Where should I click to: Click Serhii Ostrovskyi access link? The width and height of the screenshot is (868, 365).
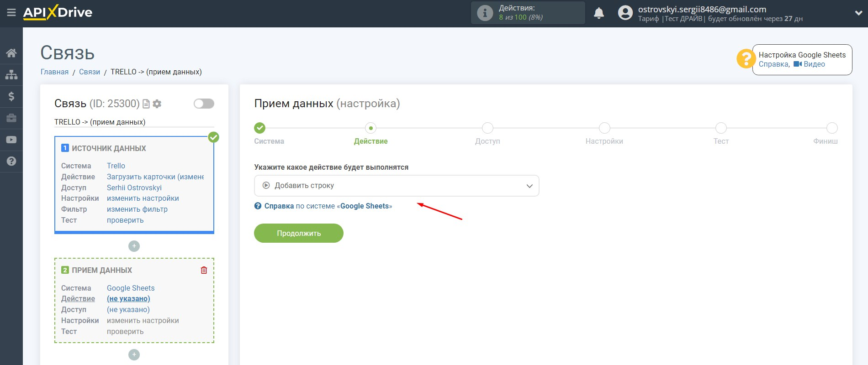(x=134, y=188)
